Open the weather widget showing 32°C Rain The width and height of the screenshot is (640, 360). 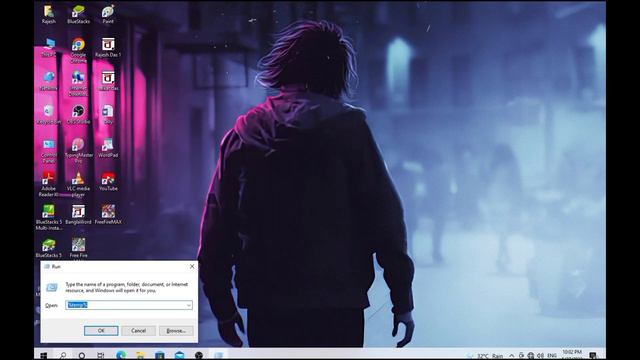pos(486,356)
